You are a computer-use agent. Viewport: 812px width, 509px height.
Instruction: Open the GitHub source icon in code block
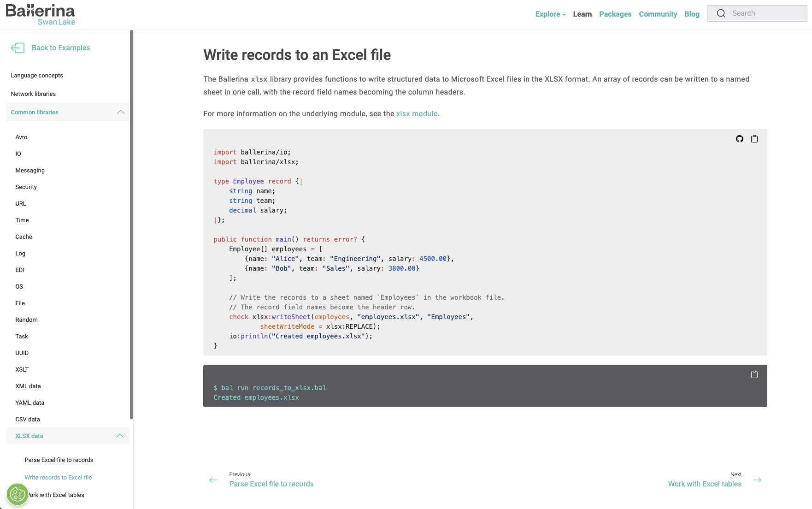tap(740, 139)
